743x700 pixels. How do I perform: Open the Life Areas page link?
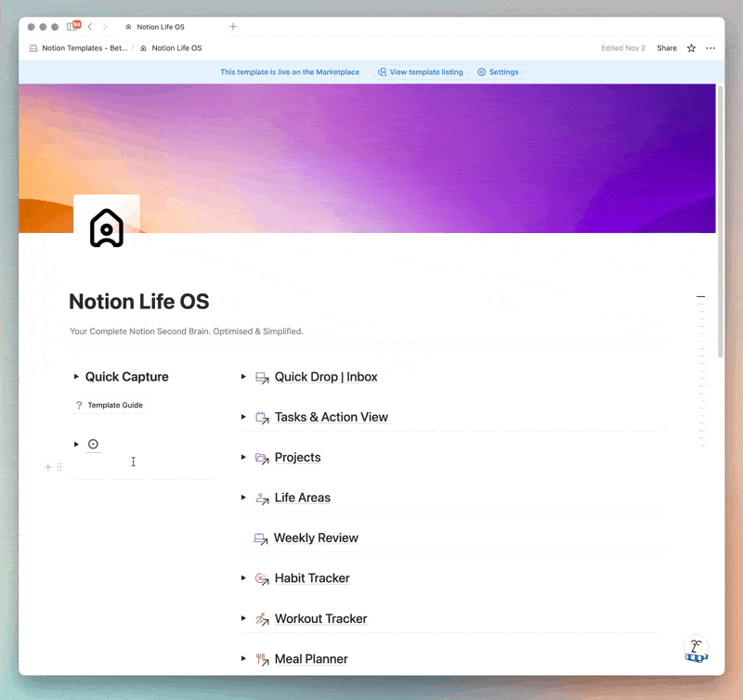303,498
